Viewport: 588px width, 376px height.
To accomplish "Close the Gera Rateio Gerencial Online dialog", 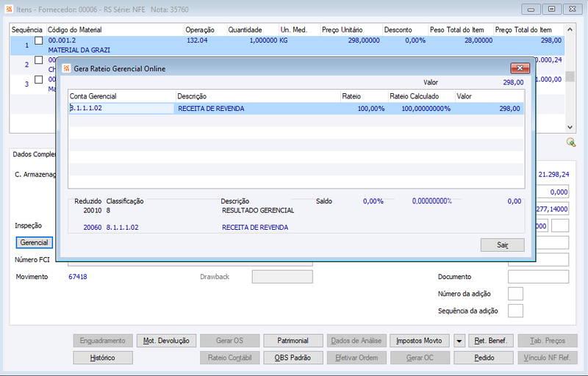I will [x=520, y=68].
